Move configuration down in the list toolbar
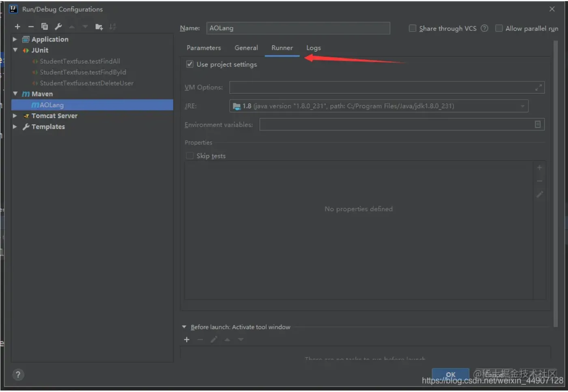Image resolution: width=568 pixels, height=392 pixels. point(85,27)
